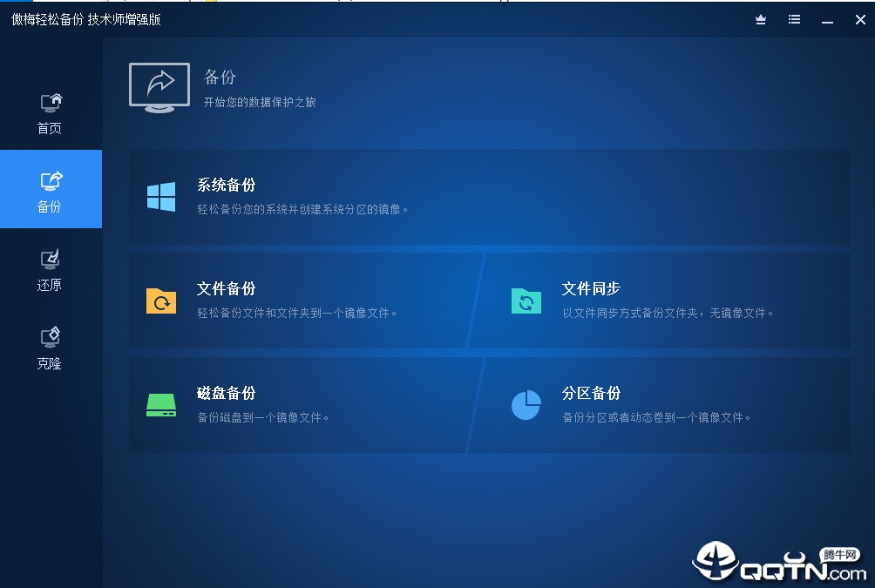Screen dimensions: 875x588
Task: Click the Windows logo system backup icon
Action: (161, 197)
